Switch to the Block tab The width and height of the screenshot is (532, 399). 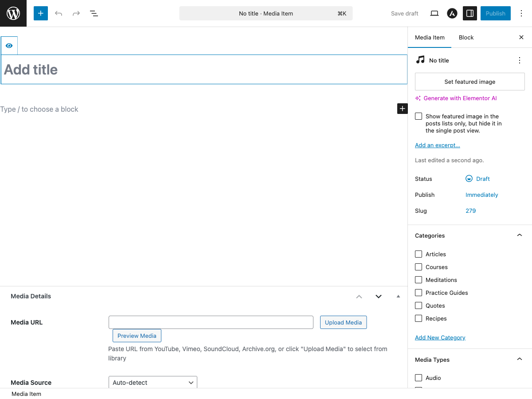point(466,38)
